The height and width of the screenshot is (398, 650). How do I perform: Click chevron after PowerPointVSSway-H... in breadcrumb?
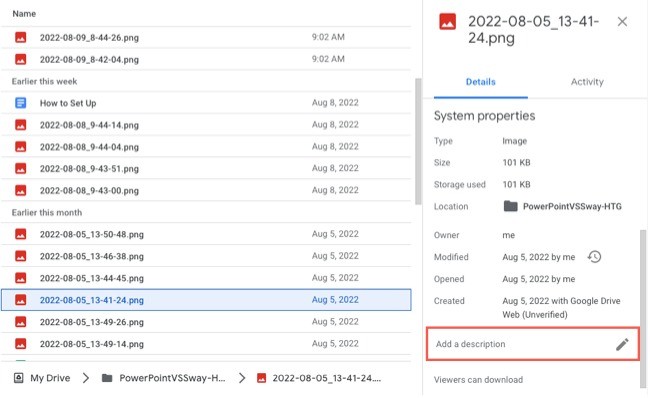[242, 378]
